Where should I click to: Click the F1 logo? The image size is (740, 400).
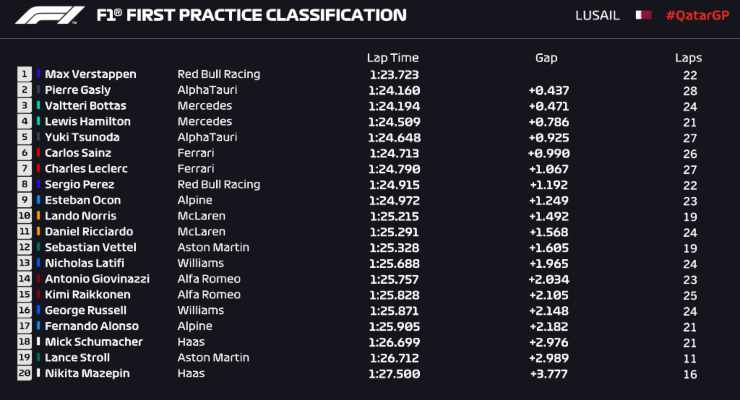click(x=50, y=15)
